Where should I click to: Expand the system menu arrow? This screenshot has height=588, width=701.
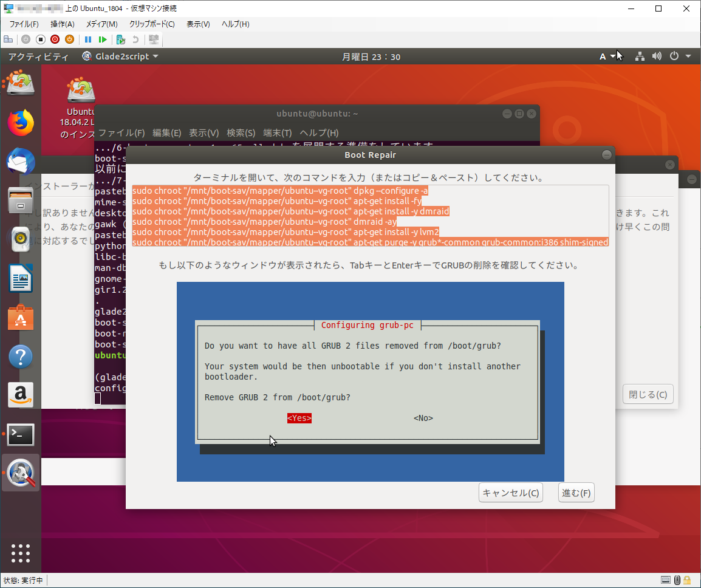[688, 56]
